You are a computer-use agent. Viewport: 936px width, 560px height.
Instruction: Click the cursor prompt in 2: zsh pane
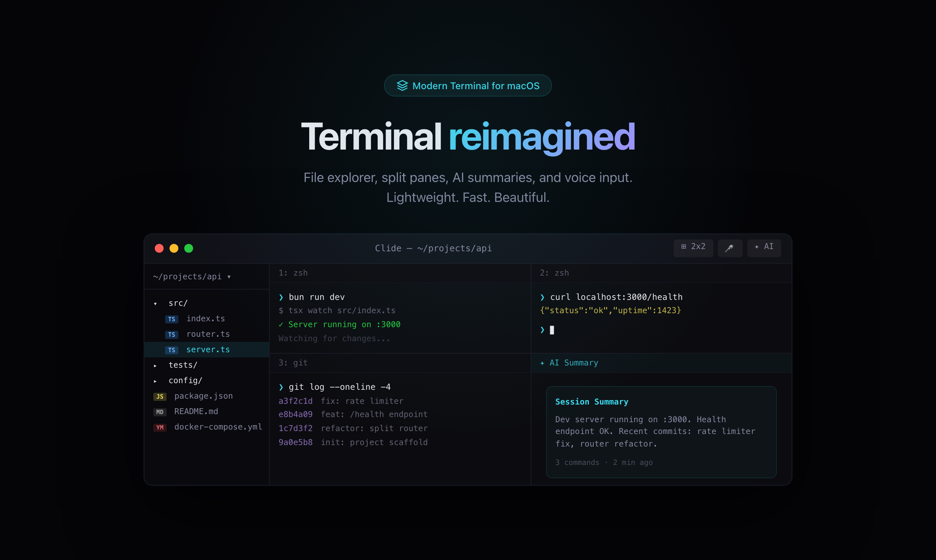(552, 330)
